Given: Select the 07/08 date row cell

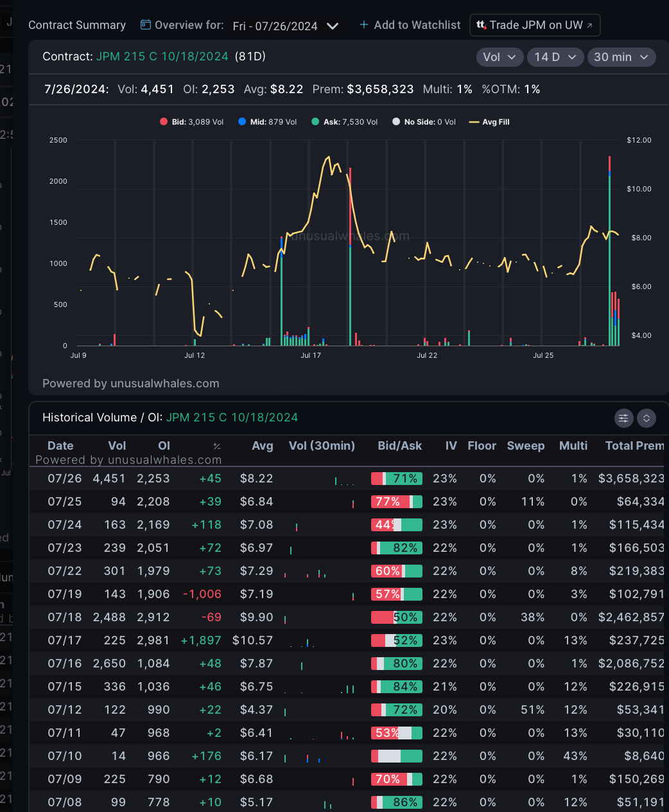Looking at the screenshot, I should (65, 802).
